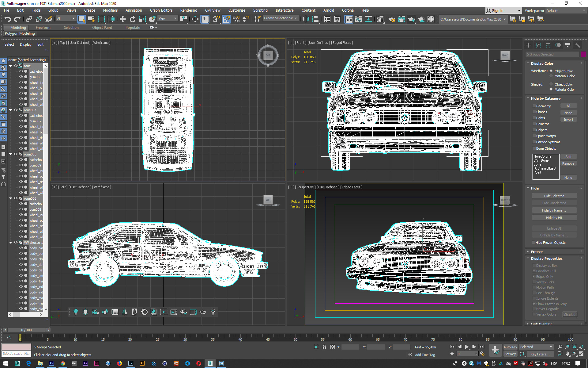Image resolution: width=588 pixels, height=368 pixels.
Task: Click the Hide Selected button
Action: click(x=554, y=196)
